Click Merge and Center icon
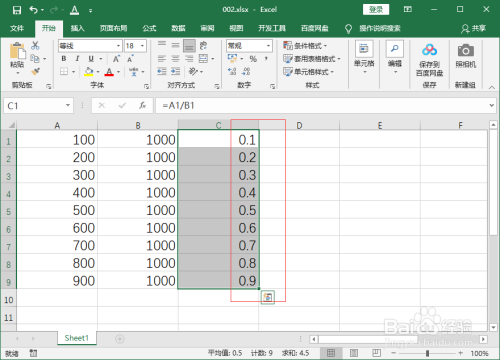Screen dimensions: 500x360 (203, 59)
